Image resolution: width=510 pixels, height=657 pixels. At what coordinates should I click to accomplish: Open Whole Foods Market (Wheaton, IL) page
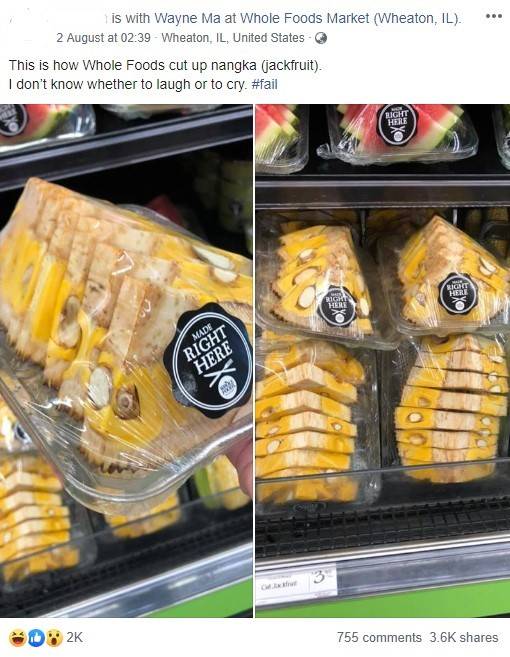pos(351,18)
